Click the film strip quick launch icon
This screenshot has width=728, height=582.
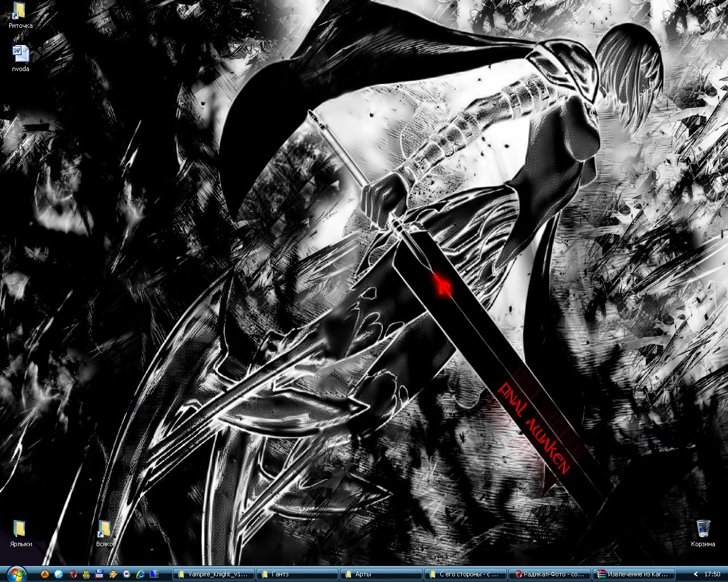[x=154, y=574]
